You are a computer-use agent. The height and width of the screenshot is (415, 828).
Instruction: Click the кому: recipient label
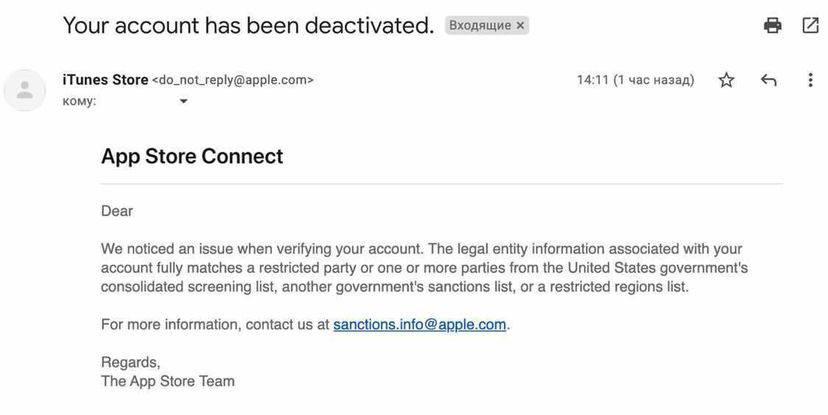click(79, 101)
